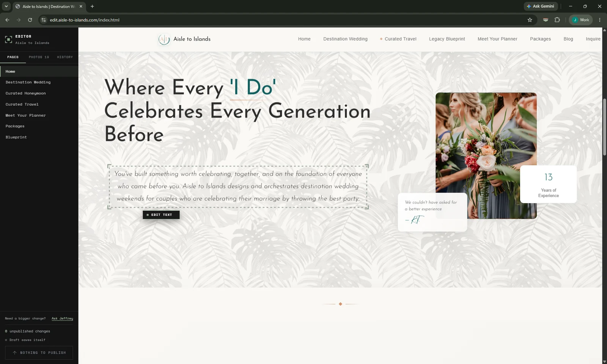Expand the tab search dropdown arrow
Viewport: 607px width, 364px height.
6,6
